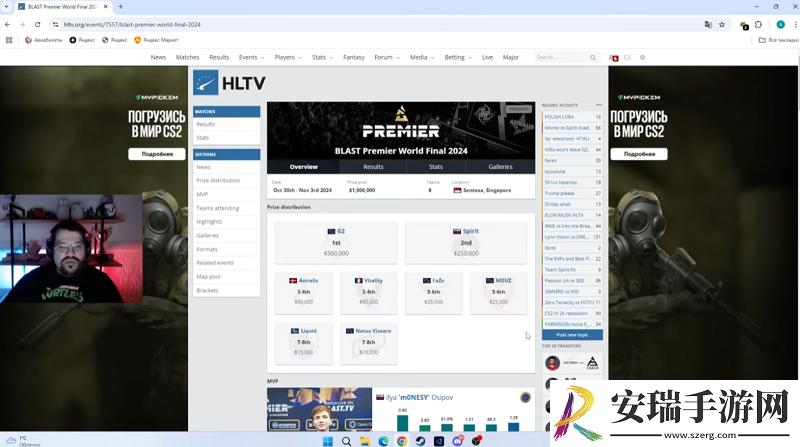Expand the Events dropdown menu

coord(252,58)
